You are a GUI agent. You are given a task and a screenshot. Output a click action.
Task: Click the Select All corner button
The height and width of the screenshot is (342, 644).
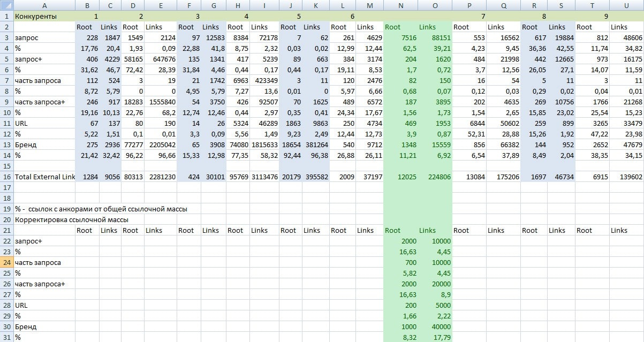(6, 5)
